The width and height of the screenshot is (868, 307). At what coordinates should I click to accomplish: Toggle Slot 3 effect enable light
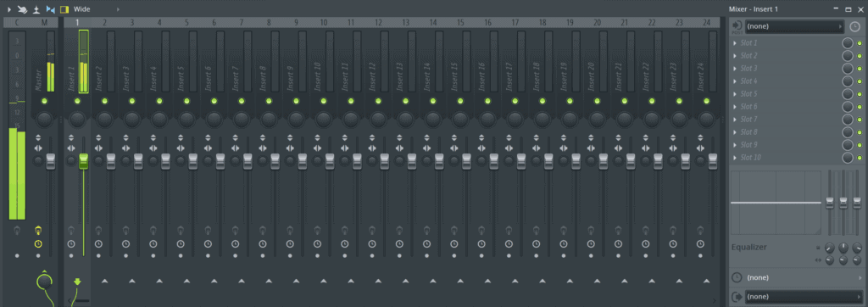[860, 69]
